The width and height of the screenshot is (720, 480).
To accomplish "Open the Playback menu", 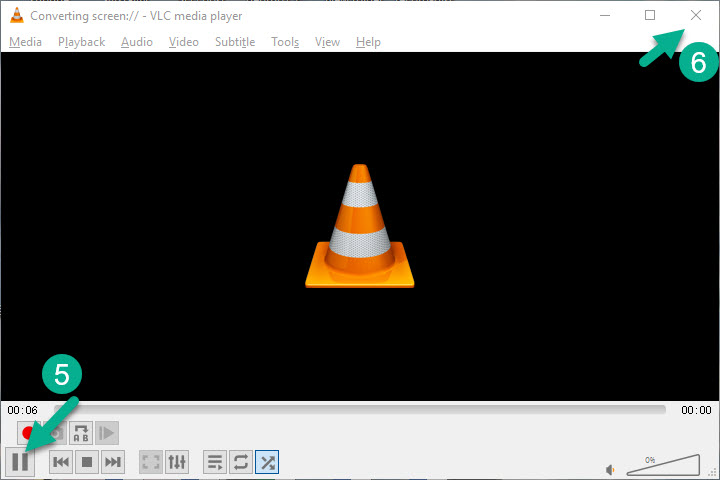I will (81, 42).
